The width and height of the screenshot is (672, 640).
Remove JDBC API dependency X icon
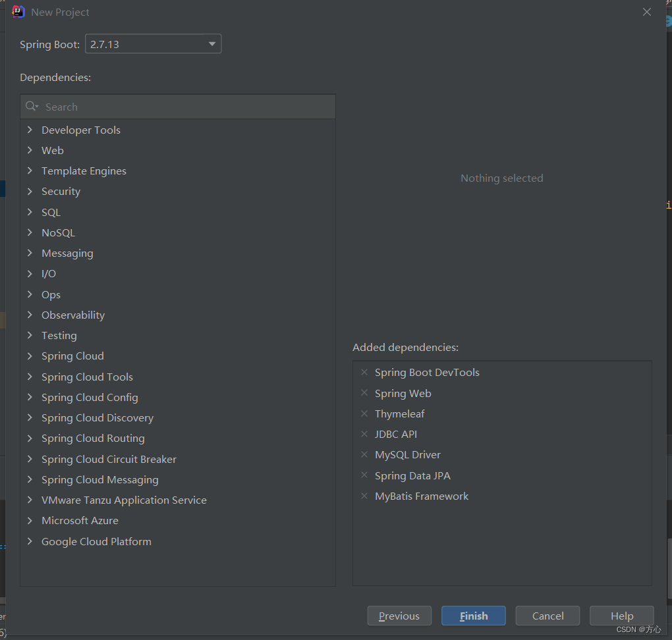click(x=364, y=434)
